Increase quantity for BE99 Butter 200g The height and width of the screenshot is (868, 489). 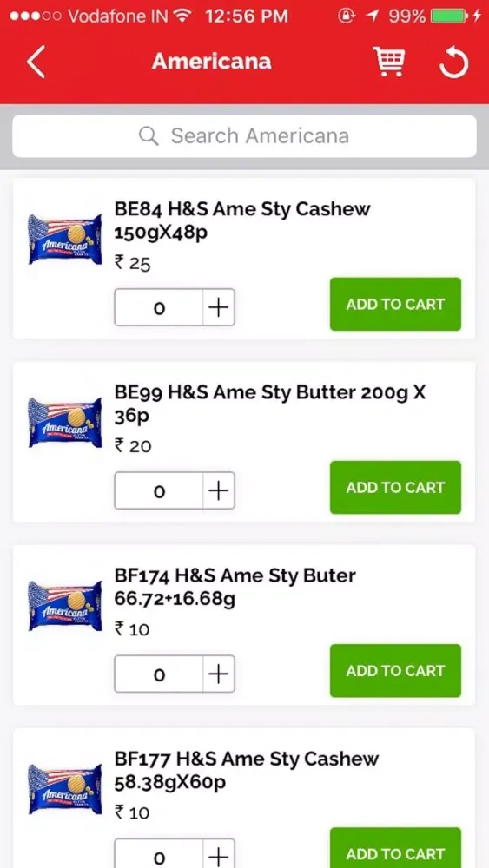(219, 490)
